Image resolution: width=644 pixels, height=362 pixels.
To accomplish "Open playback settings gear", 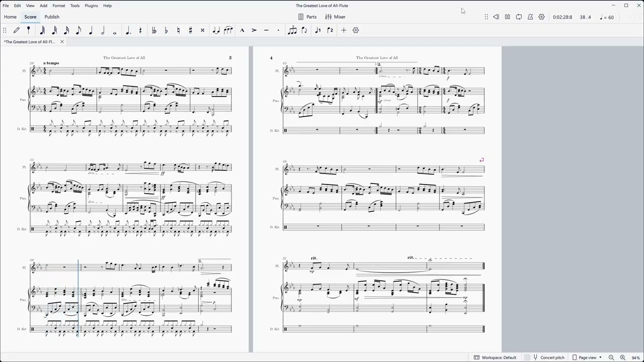I will [x=541, y=17].
